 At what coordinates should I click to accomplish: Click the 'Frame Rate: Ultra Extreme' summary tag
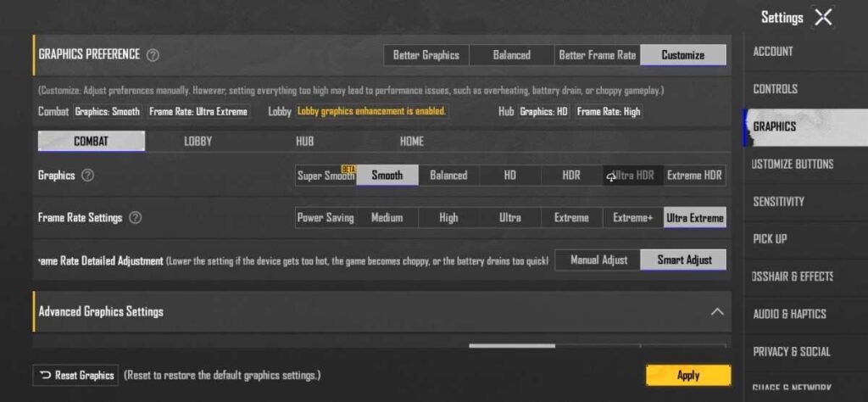198,111
